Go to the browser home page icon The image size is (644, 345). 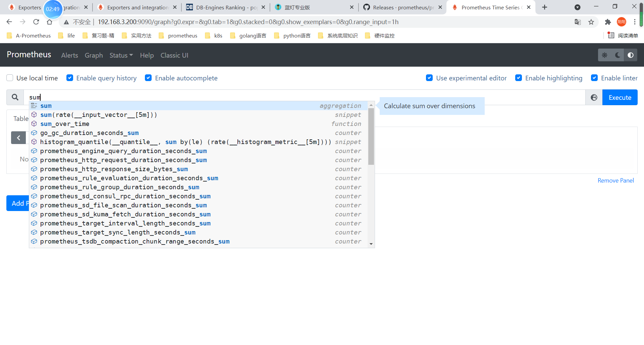(x=49, y=22)
